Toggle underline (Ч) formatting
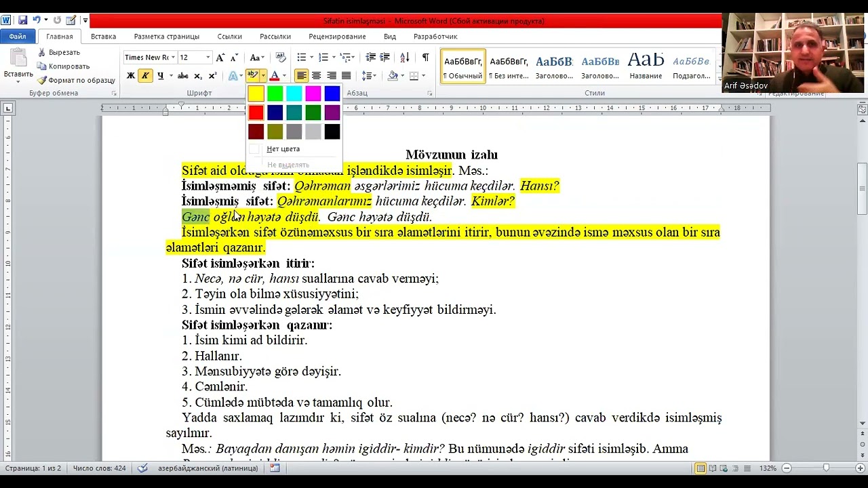The image size is (868, 488). point(160,76)
